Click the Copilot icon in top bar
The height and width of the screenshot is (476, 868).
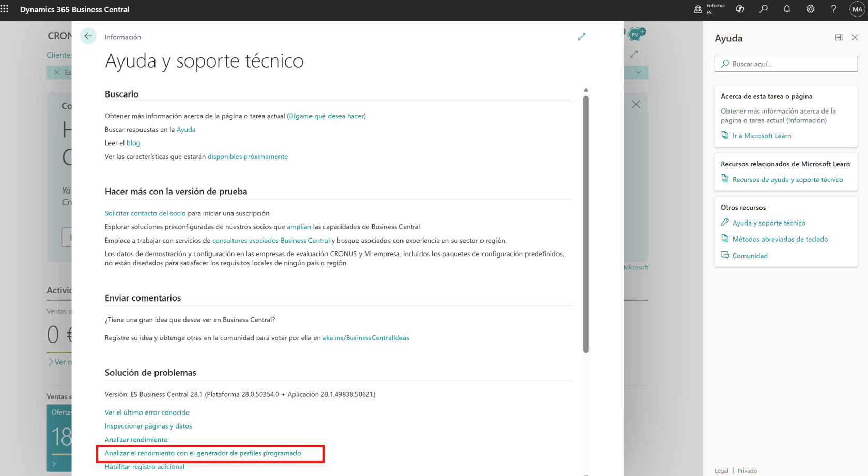pos(740,9)
